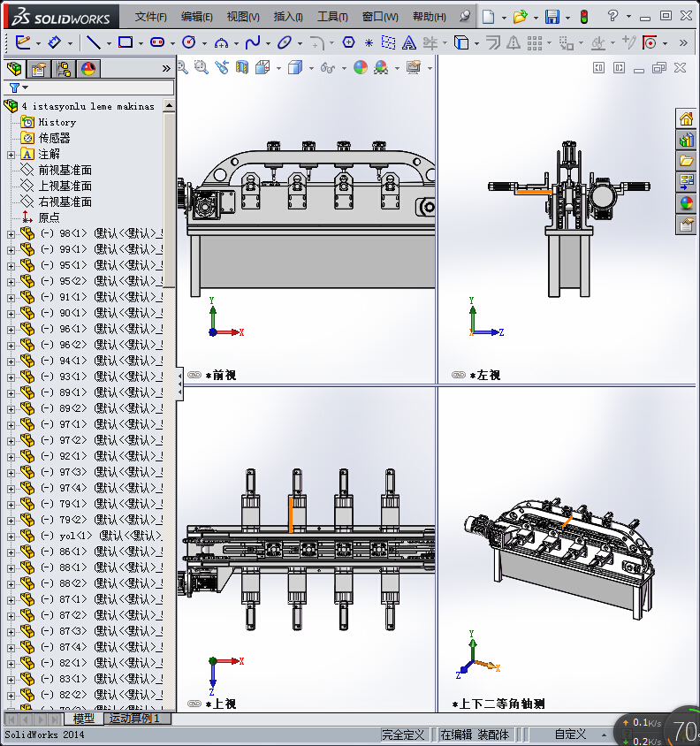Expand the 99<1> component node
Viewport: 700px width, 746px height.
point(11,250)
